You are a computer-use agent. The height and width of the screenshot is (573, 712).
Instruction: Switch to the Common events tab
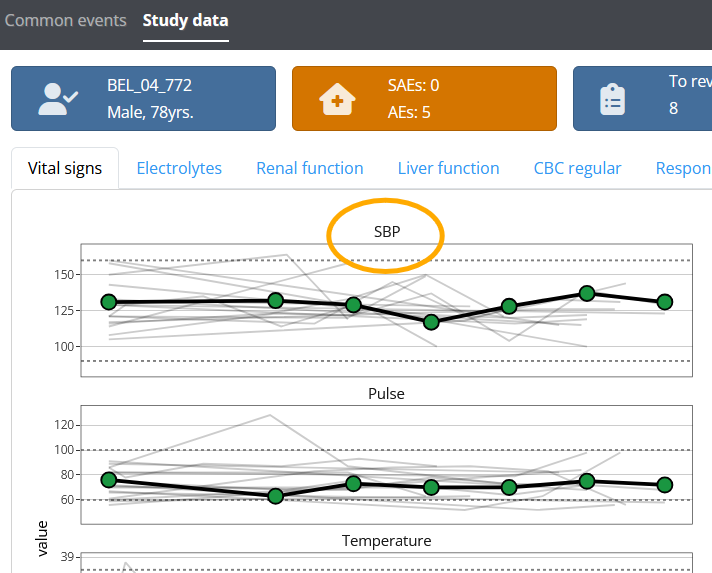[65, 20]
